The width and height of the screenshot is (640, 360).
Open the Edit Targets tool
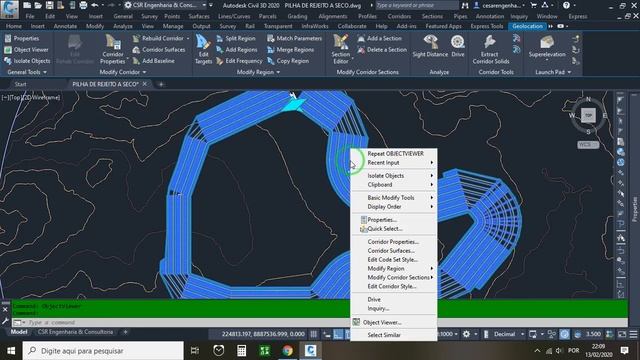pyautogui.click(x=203, y=50)
